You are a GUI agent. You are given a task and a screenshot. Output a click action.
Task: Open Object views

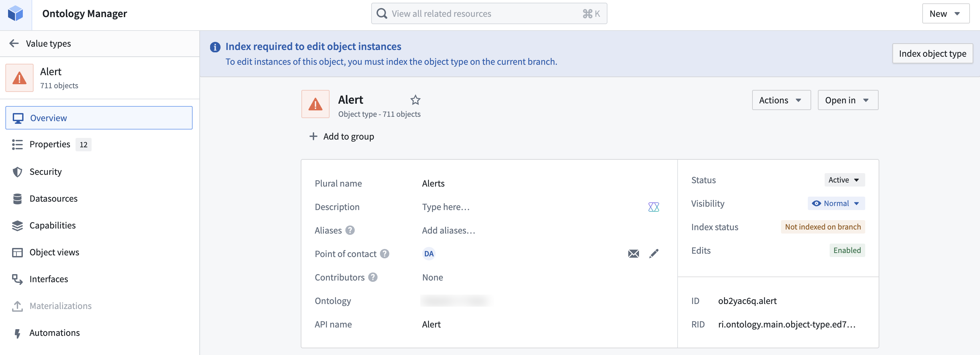click(54, 252)
